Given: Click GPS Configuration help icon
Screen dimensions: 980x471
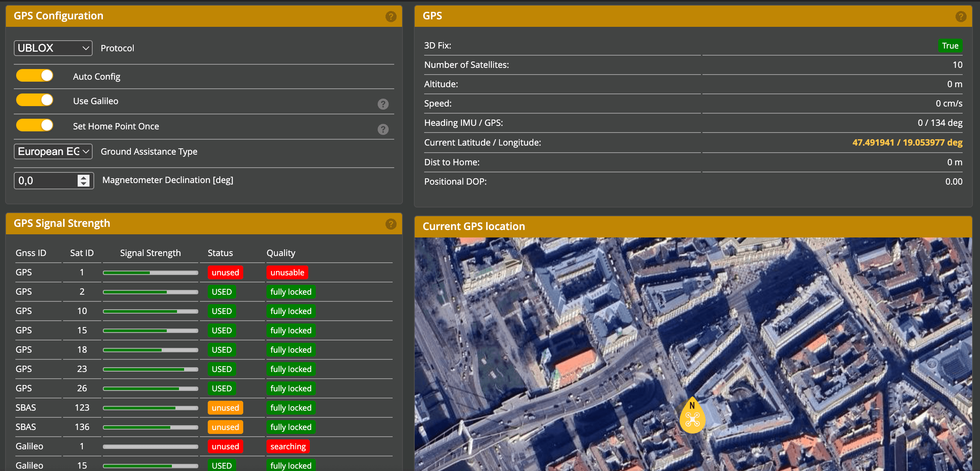Looking at the screenshot, I should [391, 17].
